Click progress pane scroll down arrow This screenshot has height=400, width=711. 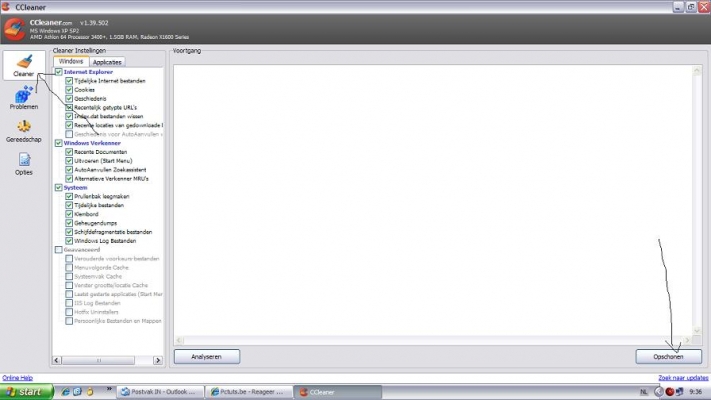click(x=697, y=331)
